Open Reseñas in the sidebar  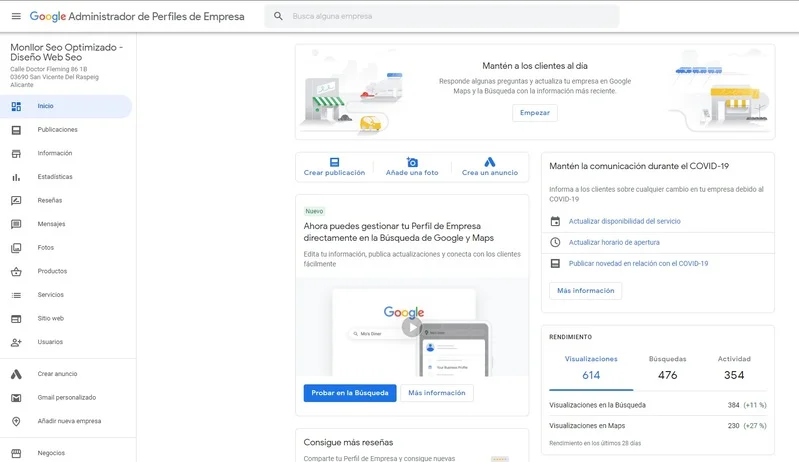[x=50, y=200]
